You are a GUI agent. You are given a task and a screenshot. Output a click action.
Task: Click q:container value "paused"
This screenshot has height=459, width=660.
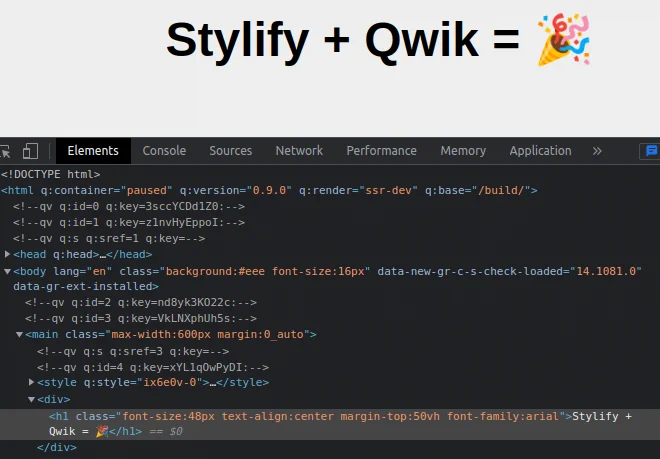pyautogui.click(x=147, y=190)
